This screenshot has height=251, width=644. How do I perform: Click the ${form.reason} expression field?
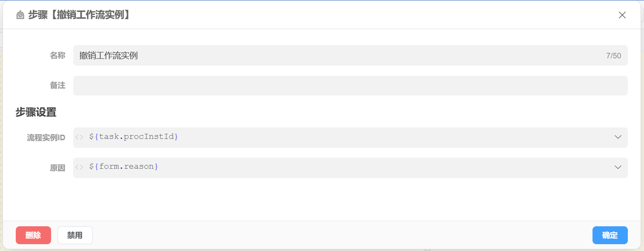(x=341, y=167)
